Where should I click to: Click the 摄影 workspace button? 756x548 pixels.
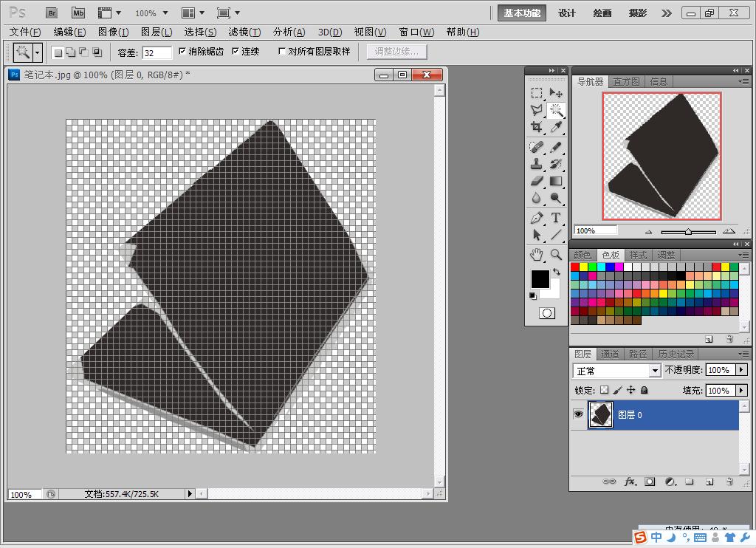(x=637, y=13)
